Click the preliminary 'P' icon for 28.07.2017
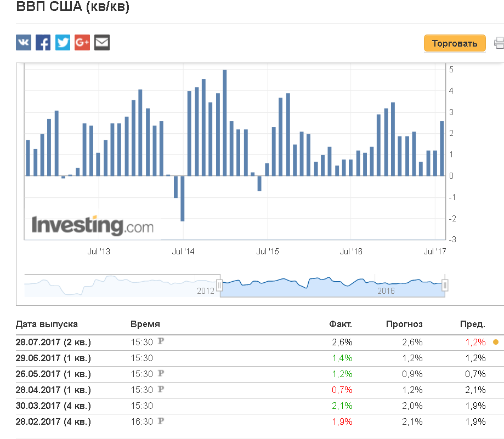Screen dimensions: 504x439 click(x=161, y=341)
